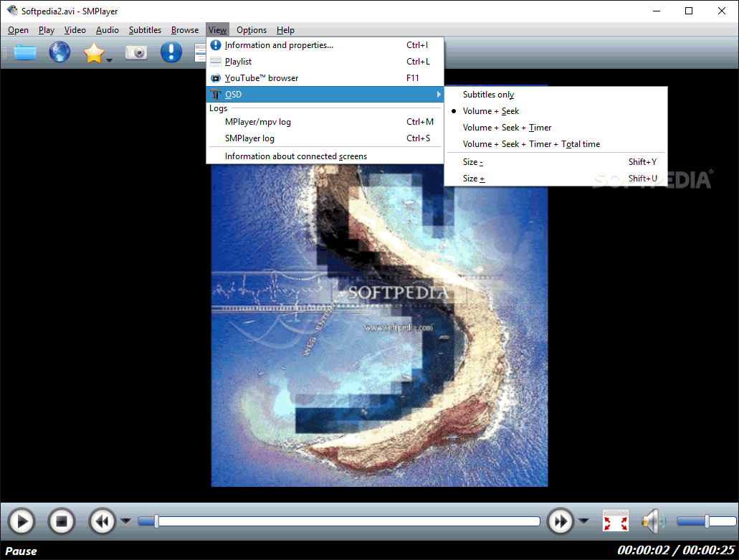This screenshot has height=560, width=739.
Task: Click the SMPlayer title bar app icon
Action: 11,11
